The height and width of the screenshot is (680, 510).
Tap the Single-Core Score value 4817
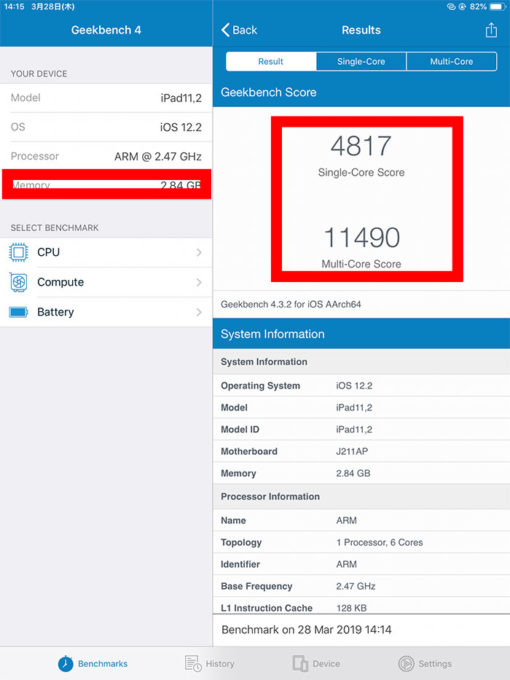(361, 146)
